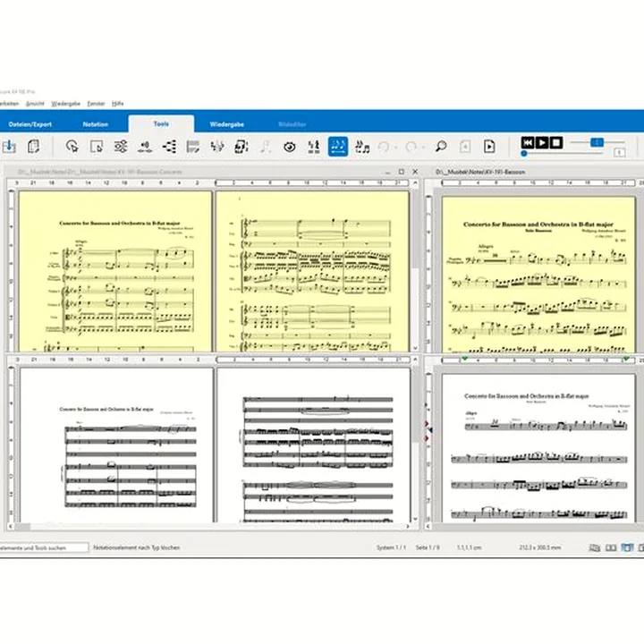Click the yellow Solo Bassoon part page

pos(538,275)
